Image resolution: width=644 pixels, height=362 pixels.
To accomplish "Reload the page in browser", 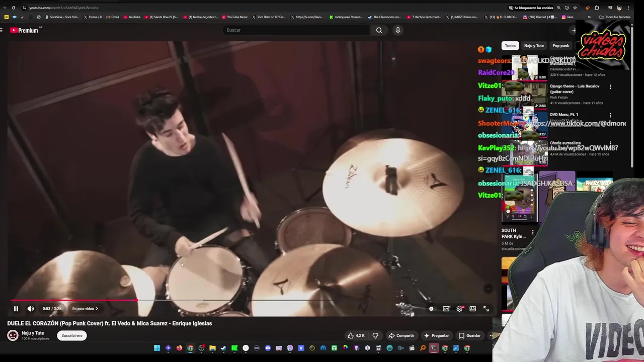I will (x=14, y=8).
